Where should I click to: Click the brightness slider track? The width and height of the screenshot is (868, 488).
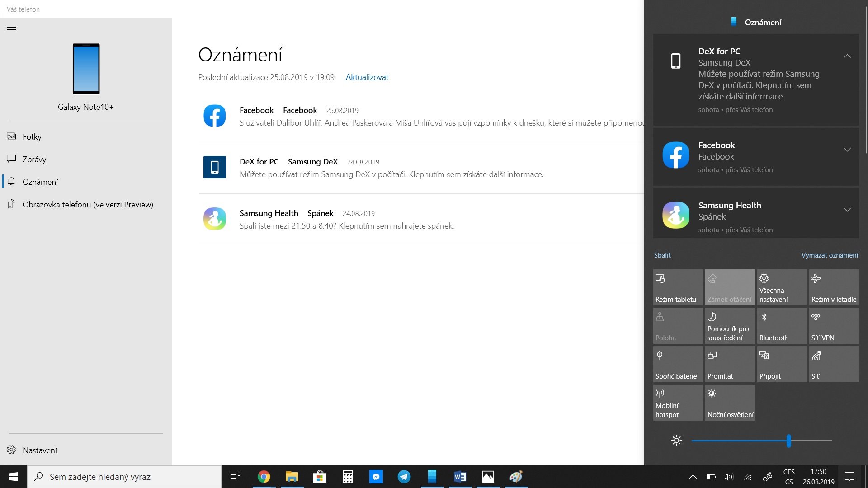[762, 441]
